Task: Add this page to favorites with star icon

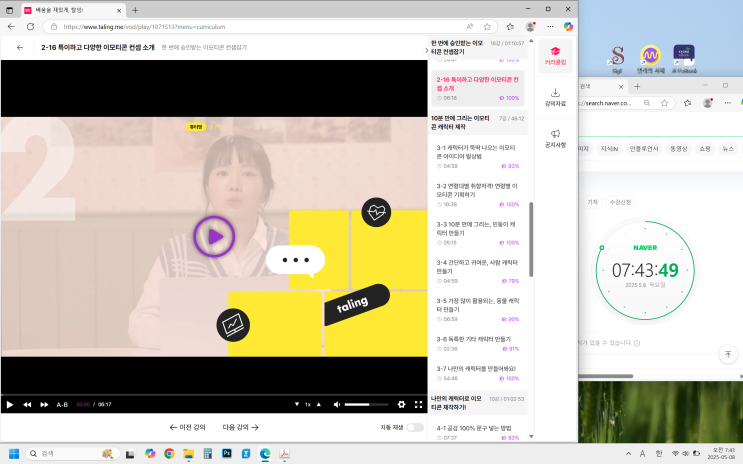Action: click(x=487, y=27)
